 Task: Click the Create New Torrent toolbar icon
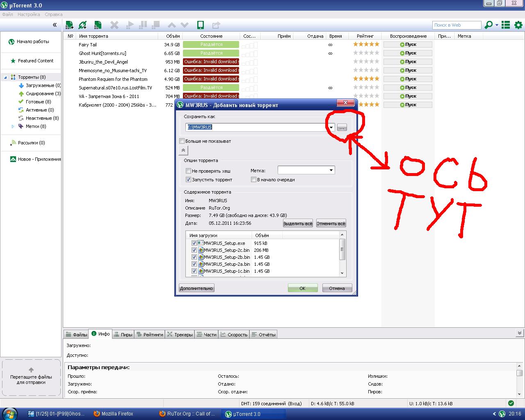tap(98, 25)
